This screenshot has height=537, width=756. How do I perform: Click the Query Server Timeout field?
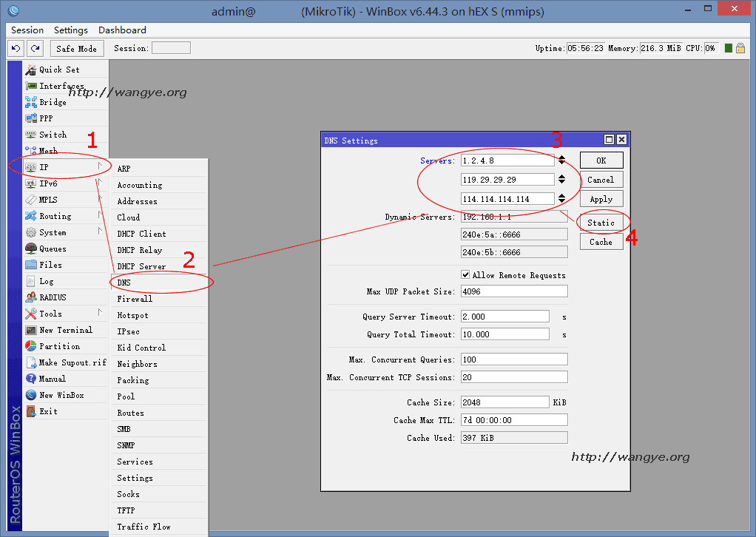coord(504,317)
